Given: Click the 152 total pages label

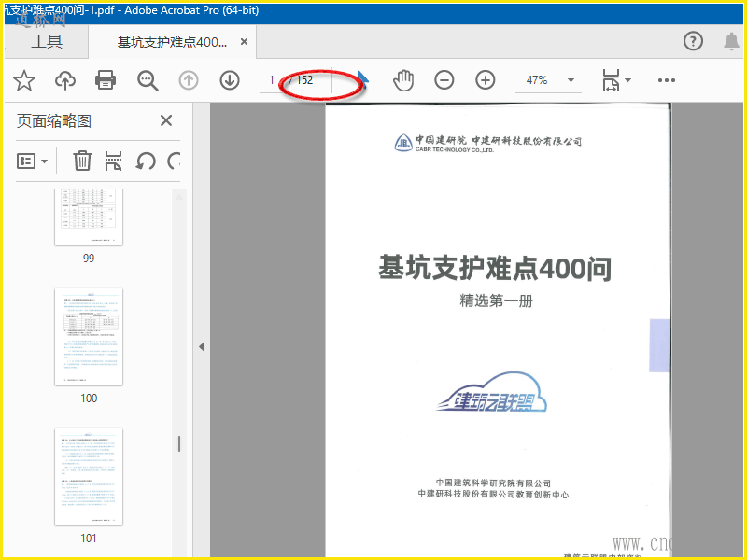Looking at the screenshot, I should [304, 80].
